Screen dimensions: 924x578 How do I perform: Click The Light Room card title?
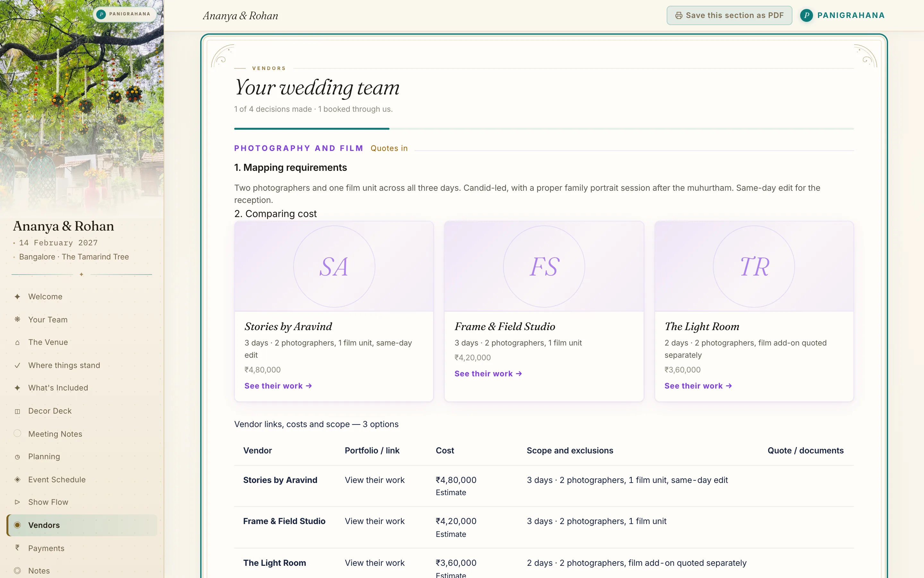click(x=702, y=327)
